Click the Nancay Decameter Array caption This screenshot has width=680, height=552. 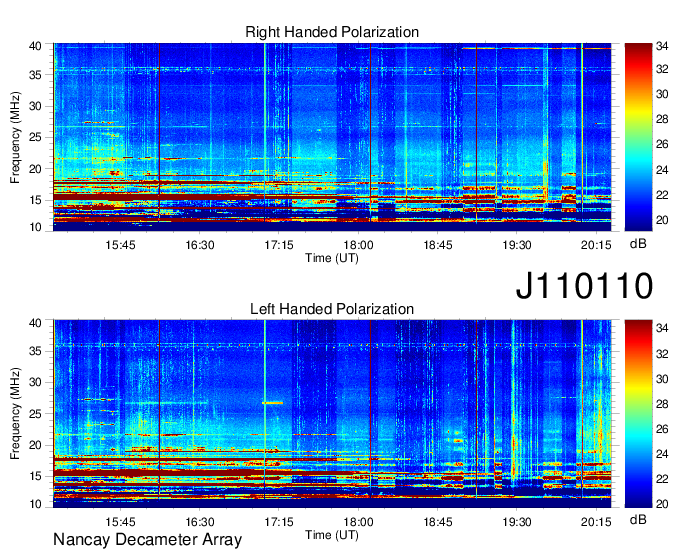coord(147,540)
